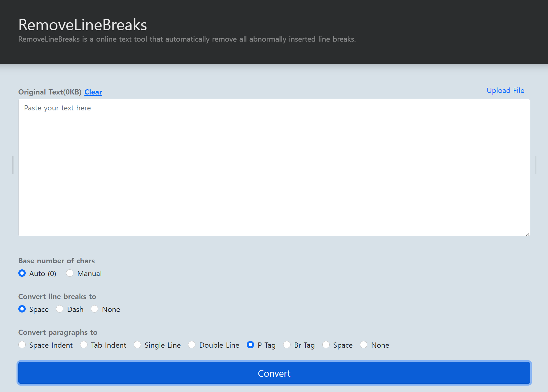548x392 pixels.
Task: Choose Single Line paragraph option
Action: point(137,345)
